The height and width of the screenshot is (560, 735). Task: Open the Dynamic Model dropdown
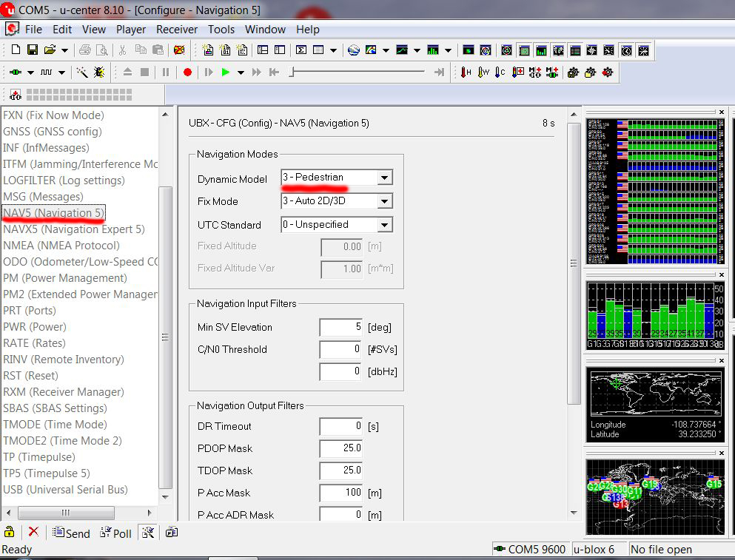(384, 178)
